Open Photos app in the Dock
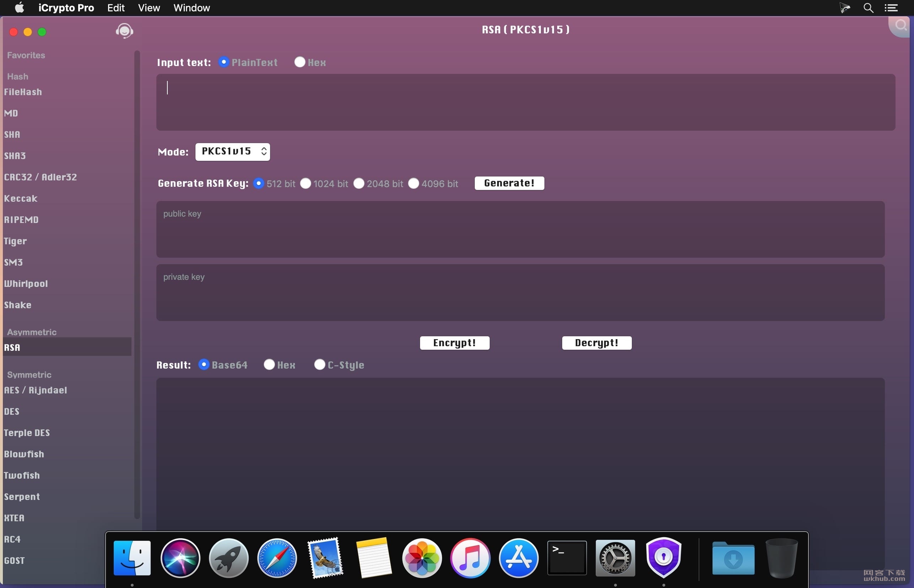This screenshot has width=914, height=588. coord(422,558)
